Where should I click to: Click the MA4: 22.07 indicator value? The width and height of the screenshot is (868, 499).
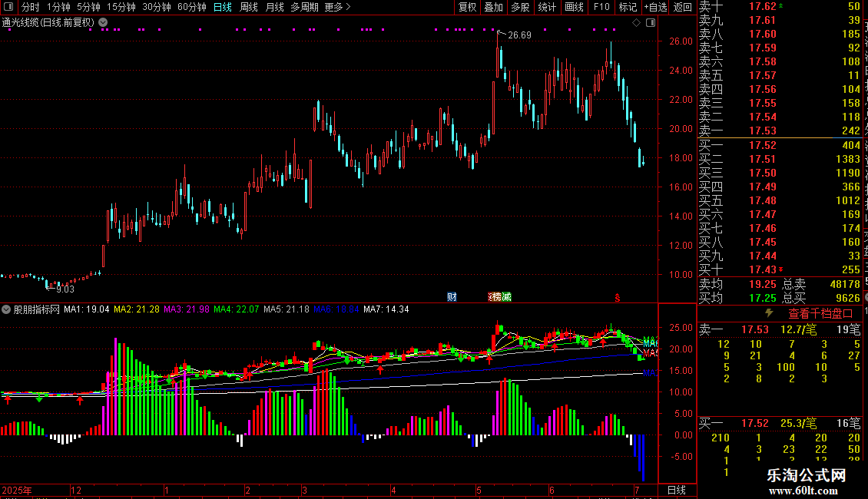point(237,309)
